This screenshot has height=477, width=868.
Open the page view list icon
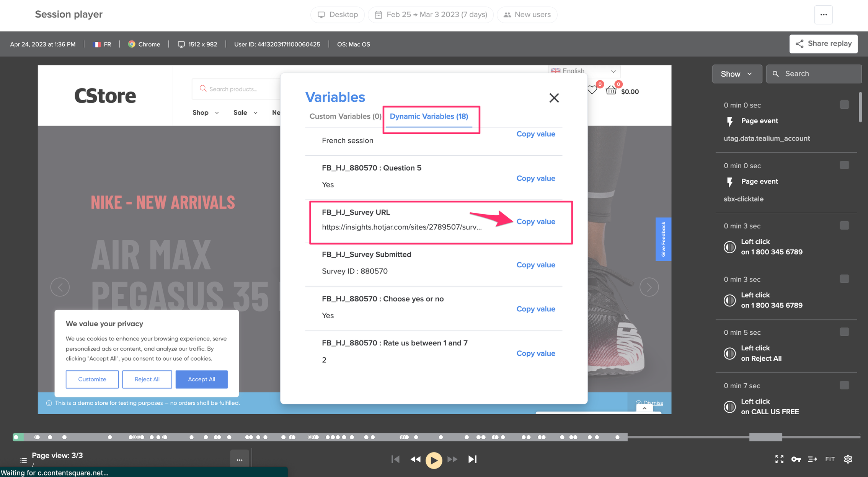click(23, 460)
